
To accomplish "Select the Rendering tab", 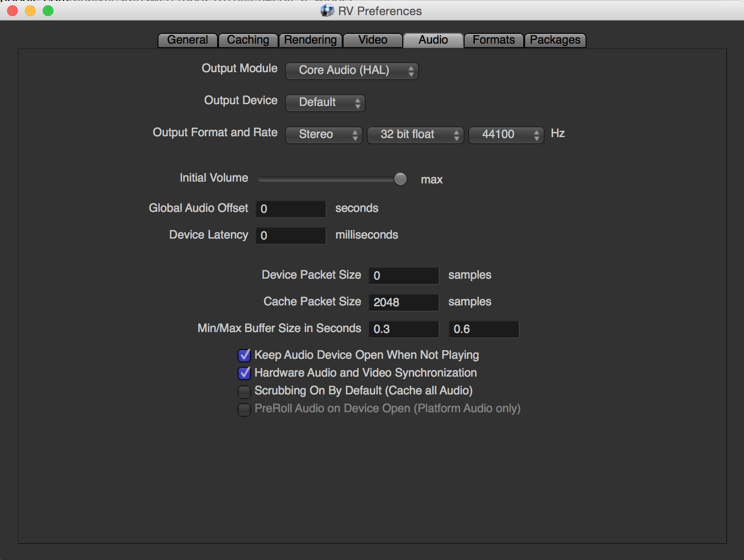I will 310,40.
